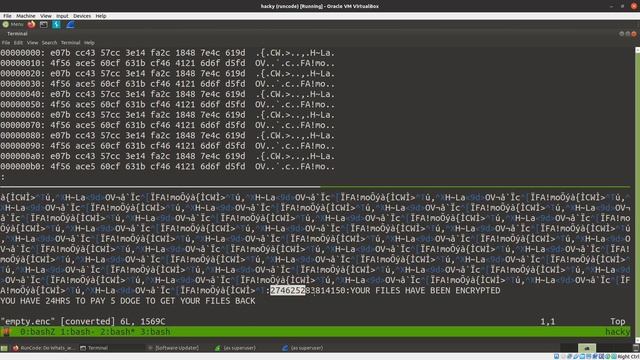Click the highlighted 2746252 text
Image resolution: width=640 pixels, height=360 pixels.
[288, 291]
